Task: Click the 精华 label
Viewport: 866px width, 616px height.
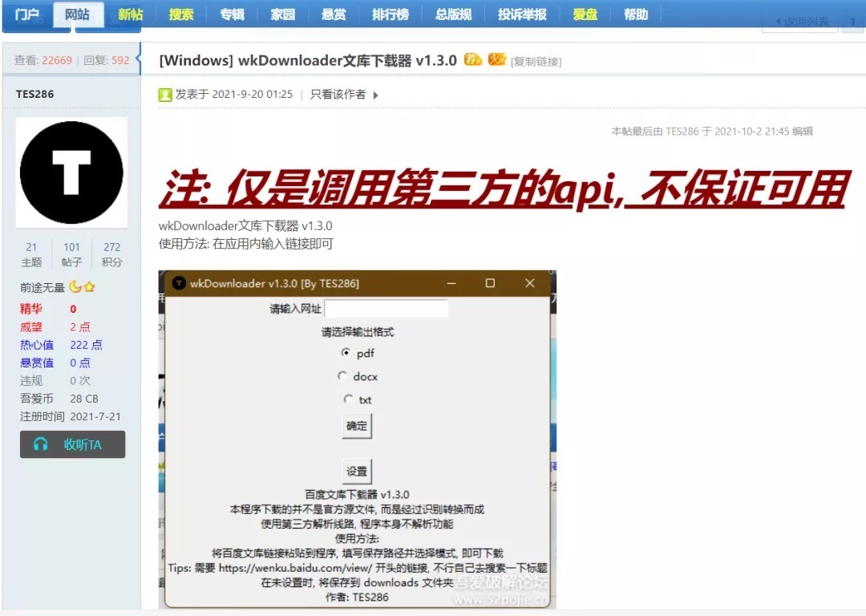Action: (x=31, y=309)
